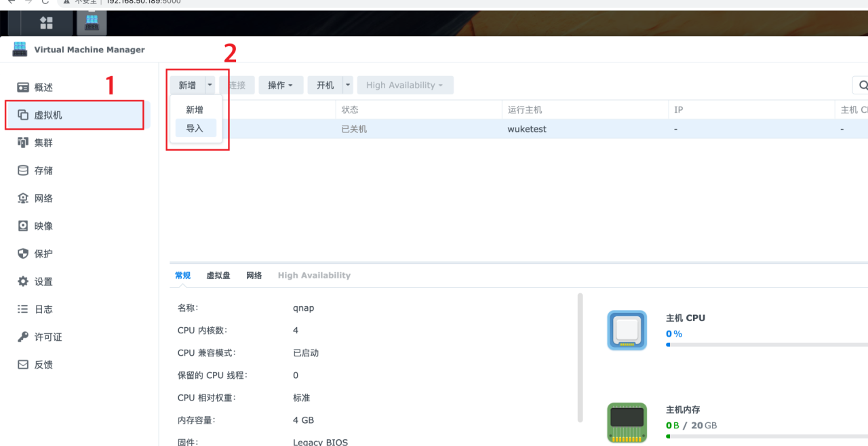This screenshot has width=868, height=446.
Task: Click the 反馈 envelope icon
Action: point(23,365)
